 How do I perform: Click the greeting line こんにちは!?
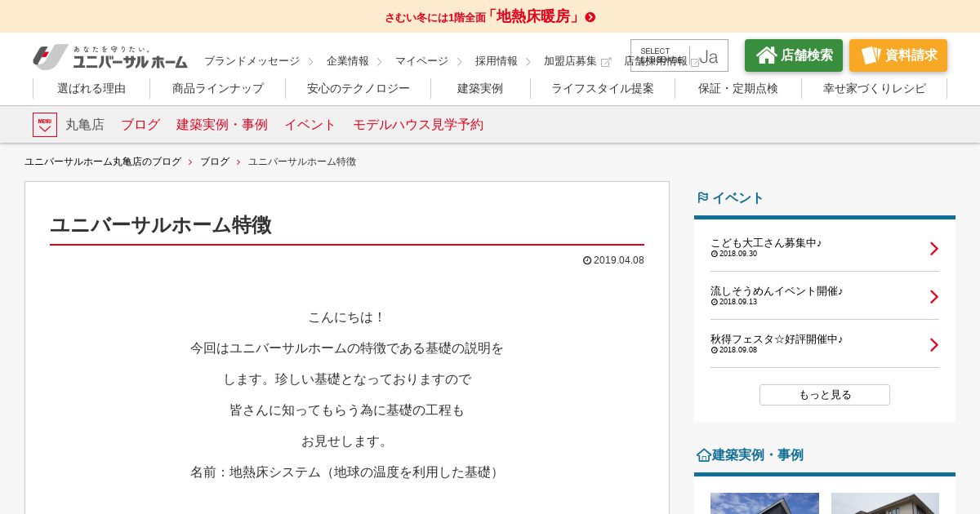347,317
